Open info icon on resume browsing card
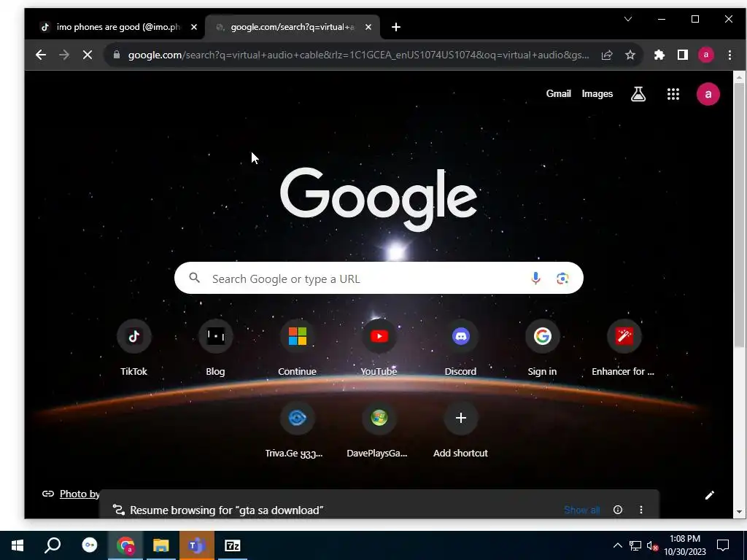The height and width of the screenshot is (560, 747). (618, 510)
